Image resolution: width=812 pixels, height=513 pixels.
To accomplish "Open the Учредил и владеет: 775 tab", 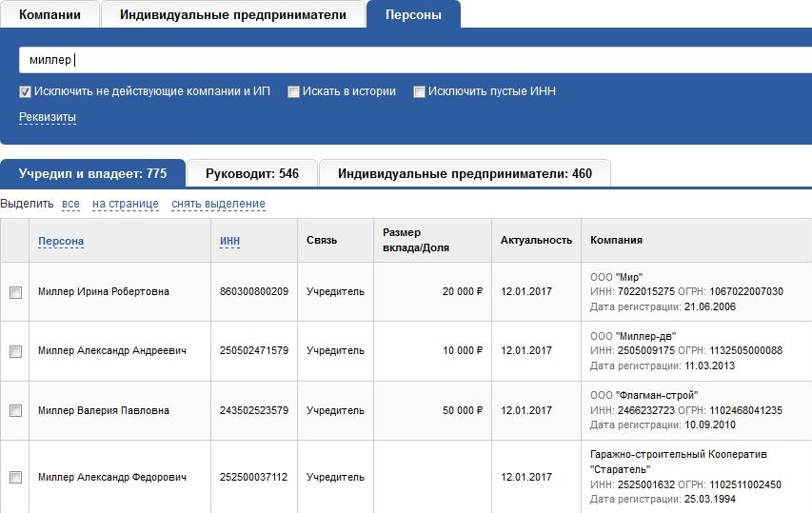I will pos(92,173).
